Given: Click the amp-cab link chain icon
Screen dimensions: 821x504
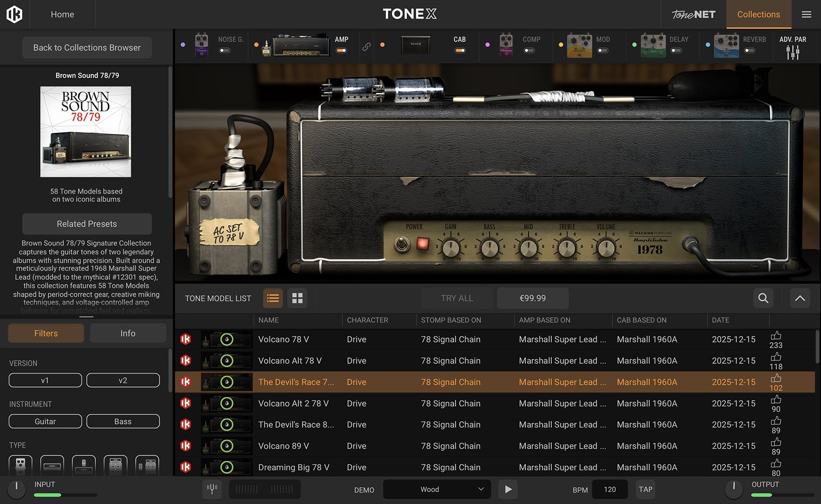Looking at the screenshot, I should 366,47.
